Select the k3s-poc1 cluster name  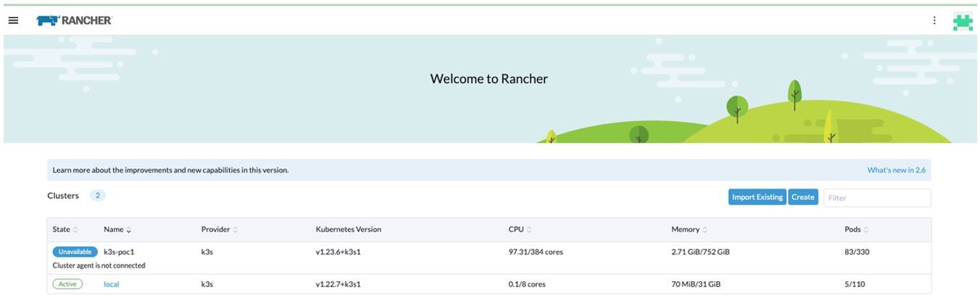[x=120, y=252]
